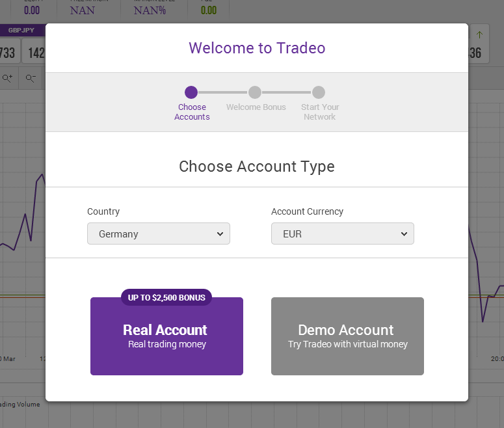Screen dimensions: 504x428
Task: Click the Trading Volume panel label
Action: [20, 404]
